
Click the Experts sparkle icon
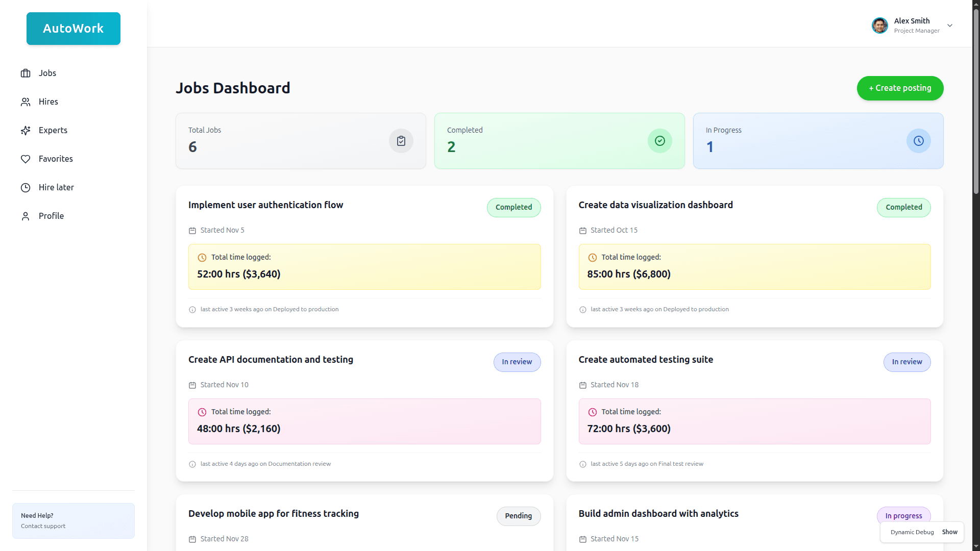pos(26,131)
